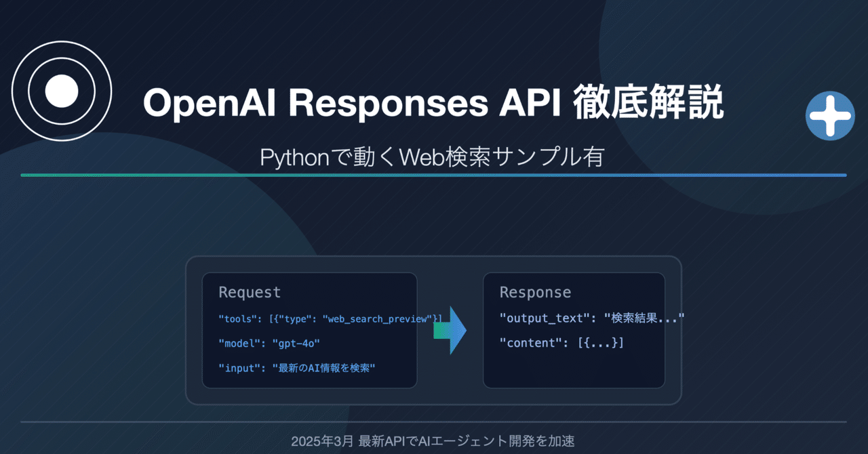This screenshot has height=454, width=868.
Task: Click the 2025年3月 footer text
Action: pos(434,440)
